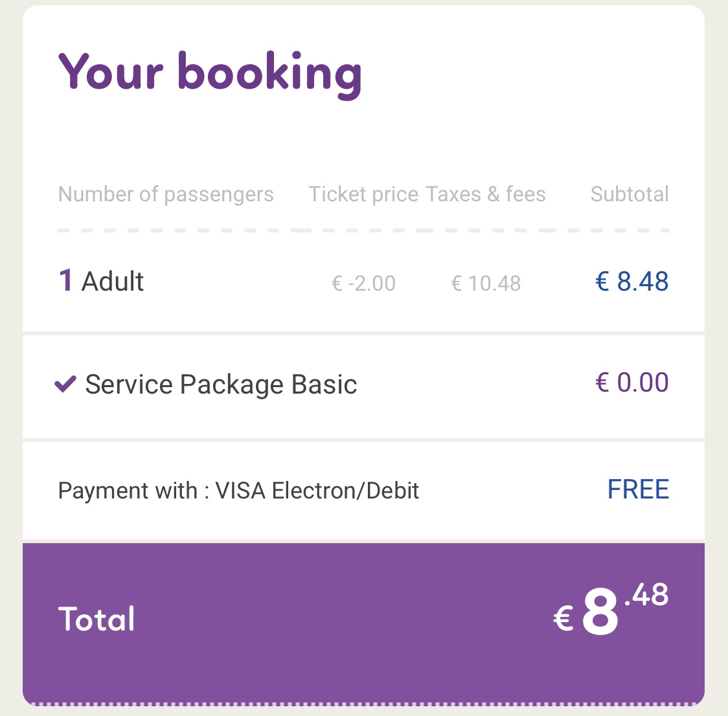The width and height of the screenshot is (728, 716).
Task: Click the perforated bottom edge of total bar
Action: pyautogui.click(x=363, y=704)
